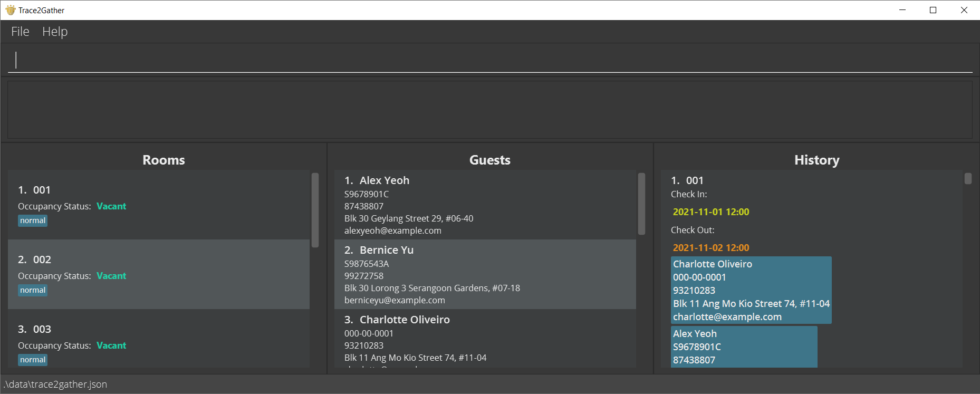This screenshot has width=980, height=394.
Task: Select room 003 card
Action: 159,339
